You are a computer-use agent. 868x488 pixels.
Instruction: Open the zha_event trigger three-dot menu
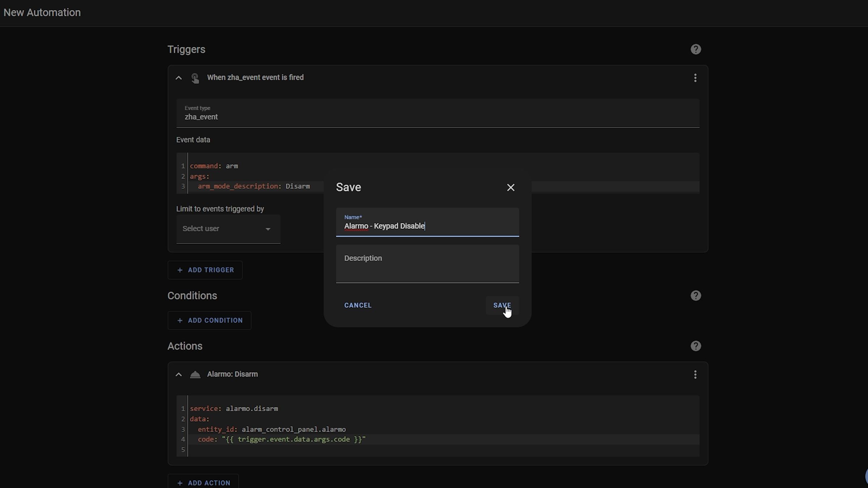[695, 78]
